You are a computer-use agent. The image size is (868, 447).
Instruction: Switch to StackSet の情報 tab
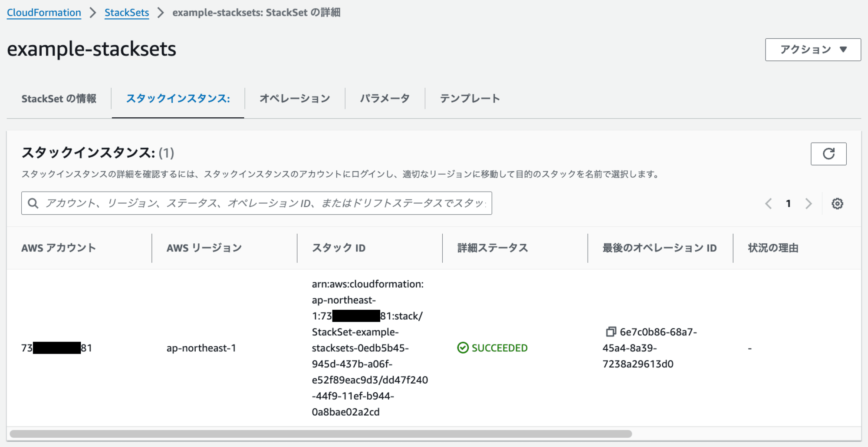(59, 99)
